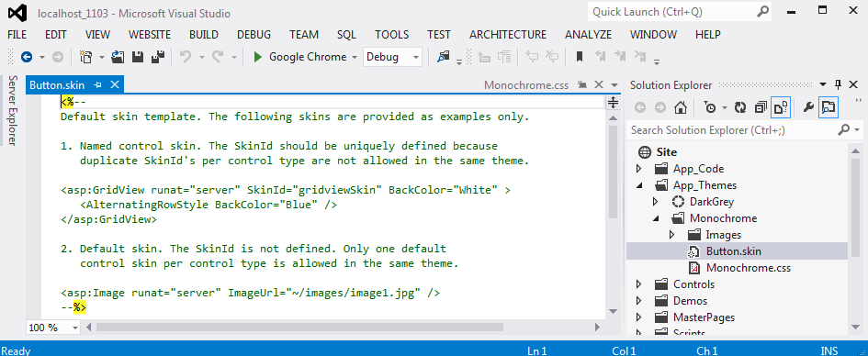Screen dimensions: 868x356
Task: Open the FILE menu
Action: pyautogui.click(x=17, y=34)
